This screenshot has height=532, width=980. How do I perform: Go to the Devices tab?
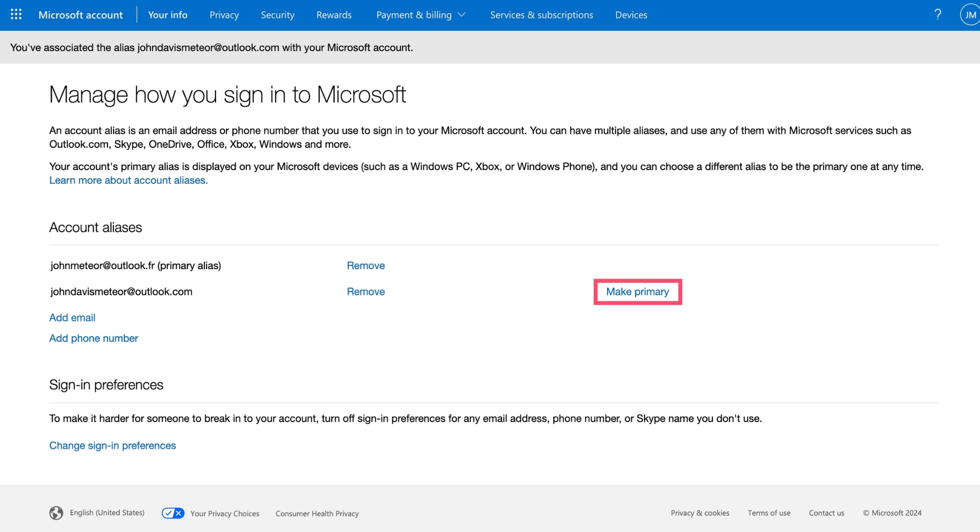pos(631,15)
